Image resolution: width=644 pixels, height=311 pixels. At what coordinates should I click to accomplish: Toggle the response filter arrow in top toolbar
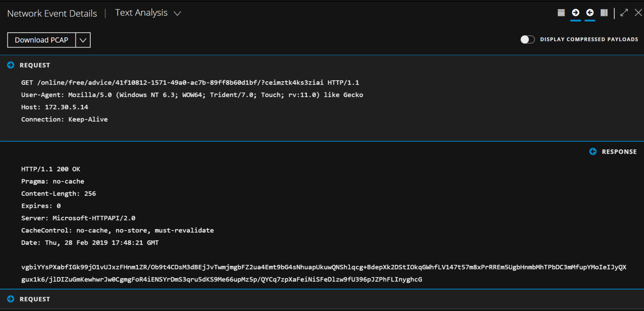pos(590,13)
